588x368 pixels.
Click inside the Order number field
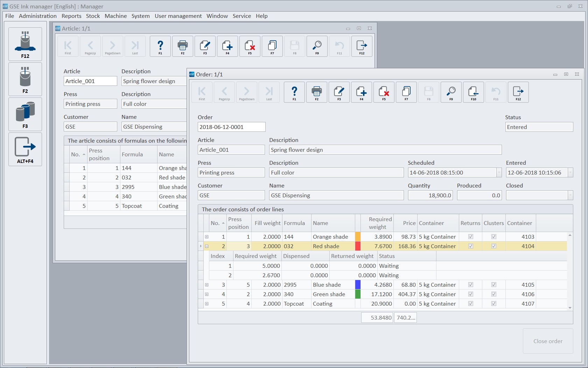tap(231, 127)
